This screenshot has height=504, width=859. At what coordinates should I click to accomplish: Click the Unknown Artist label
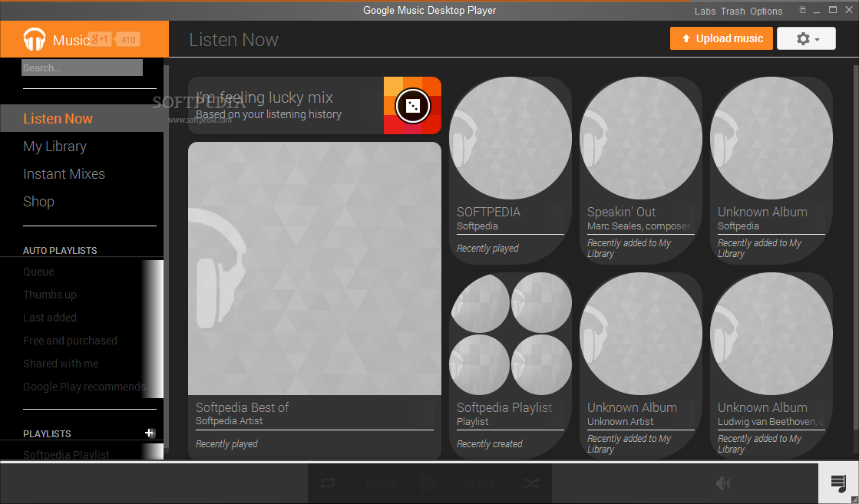tap(620, 421)
